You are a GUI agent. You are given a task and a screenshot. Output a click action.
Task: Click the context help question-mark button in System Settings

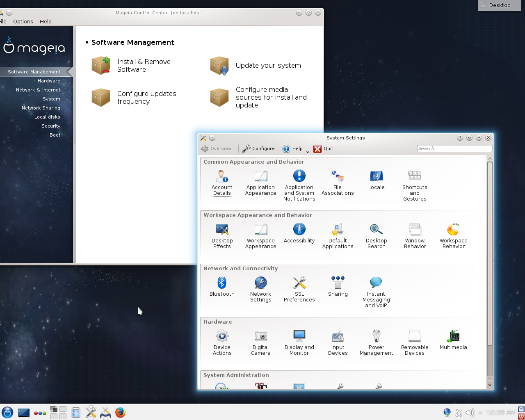pos(460,138)
